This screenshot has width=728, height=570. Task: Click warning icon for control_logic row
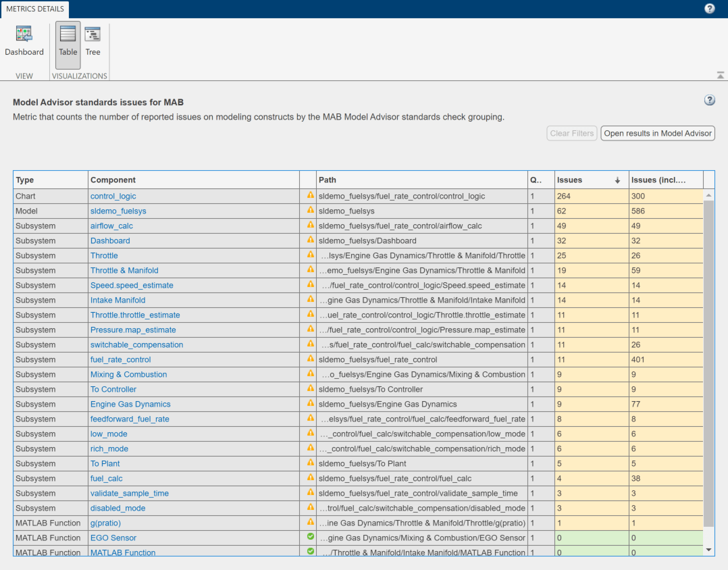(311, 195)
